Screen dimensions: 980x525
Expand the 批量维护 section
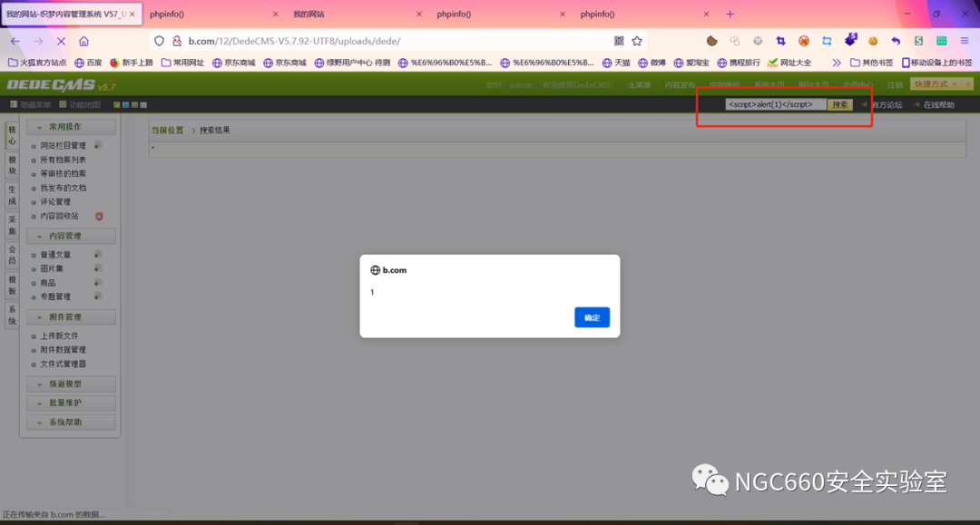coord(71,403)
